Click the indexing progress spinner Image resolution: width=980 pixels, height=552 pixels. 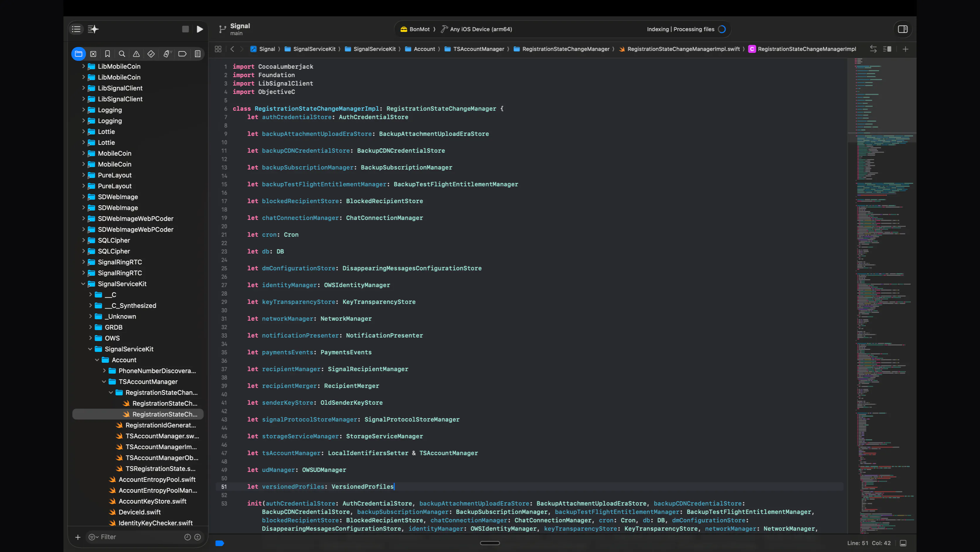click(x=722, y=29)
